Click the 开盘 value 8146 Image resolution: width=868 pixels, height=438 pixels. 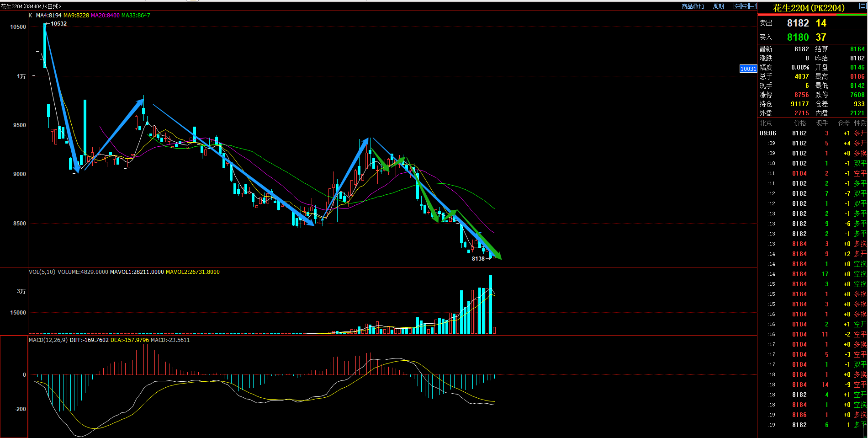tap(857, 67)
